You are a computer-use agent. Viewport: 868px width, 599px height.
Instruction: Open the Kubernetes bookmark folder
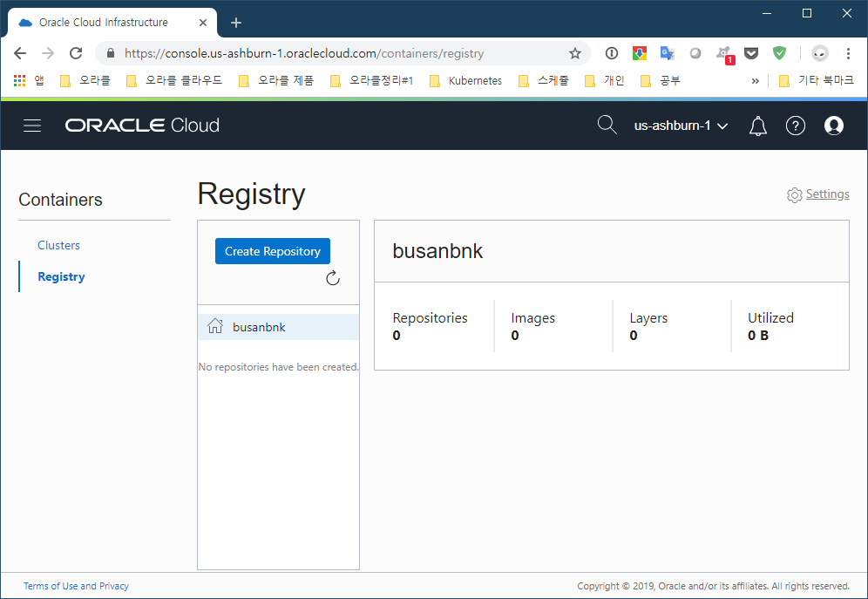[x=465, y=80]
